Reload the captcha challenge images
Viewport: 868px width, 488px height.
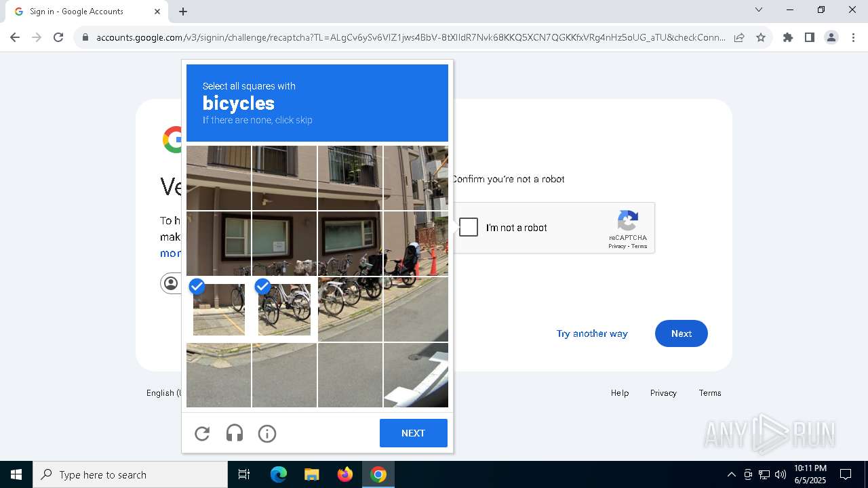click(202, 434)
